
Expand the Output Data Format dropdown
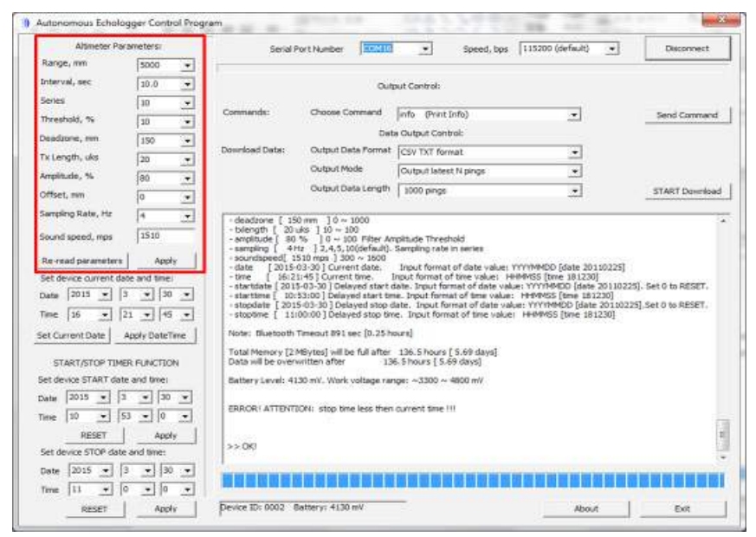pos(573,152)
